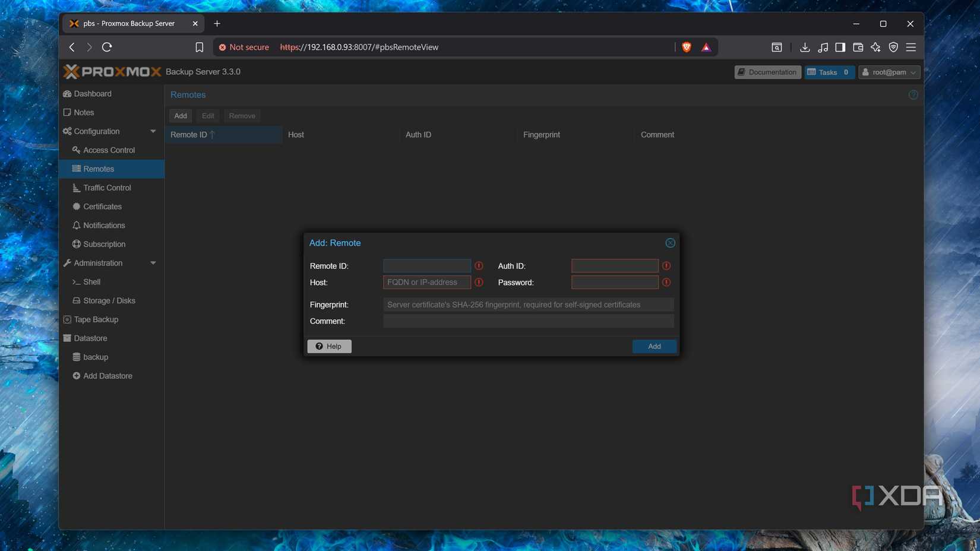Open Brave playlist music icon
980x551 pixels.
(823, 47)
